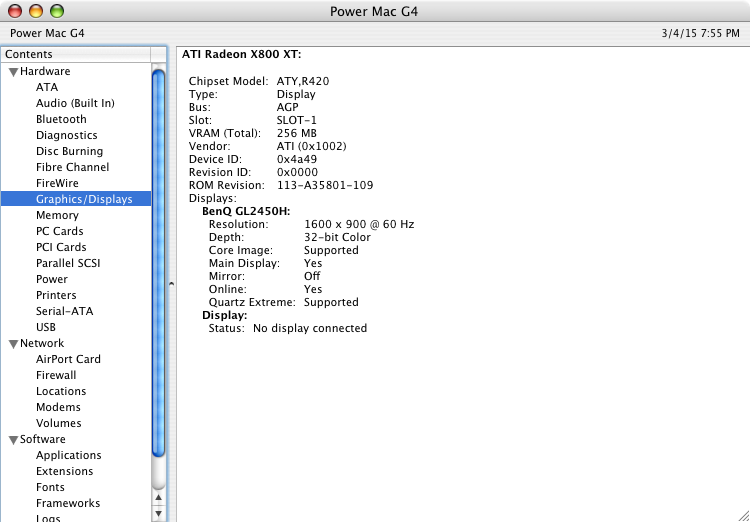The image size is (750, 522).
Task: Select USB entry
Action: (x=45, y=327)
